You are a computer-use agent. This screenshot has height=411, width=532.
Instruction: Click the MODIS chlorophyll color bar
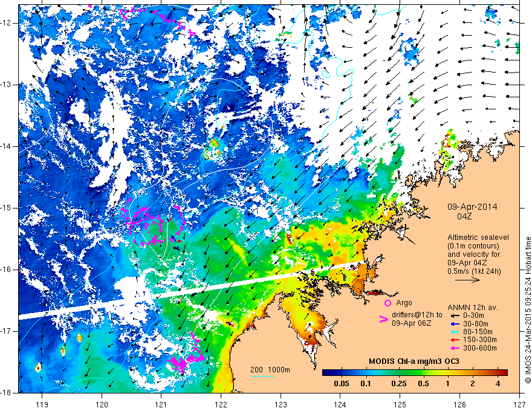tap(415, 373)
